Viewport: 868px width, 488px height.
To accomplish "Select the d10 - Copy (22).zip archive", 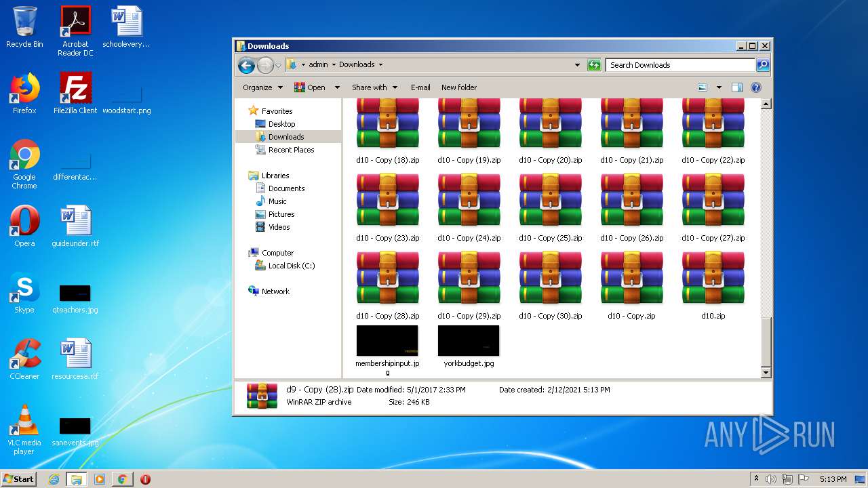I will [713, 131].
